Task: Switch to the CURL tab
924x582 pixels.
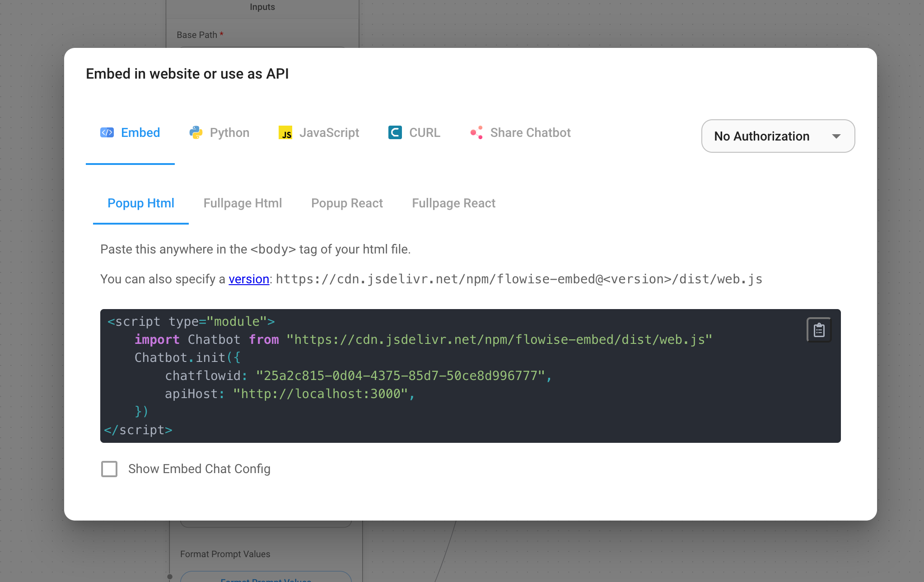Action: point(415,132)
